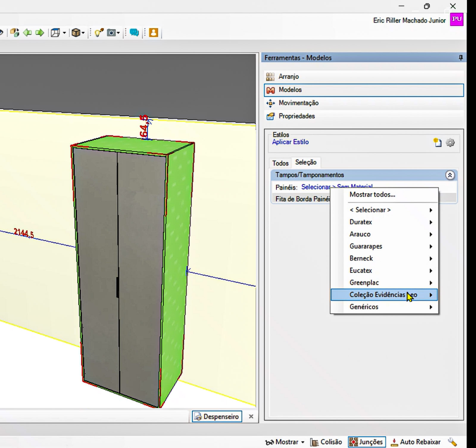Click the wrench tool in status bar
476x448 pixels.
click(x=452, y=442)
